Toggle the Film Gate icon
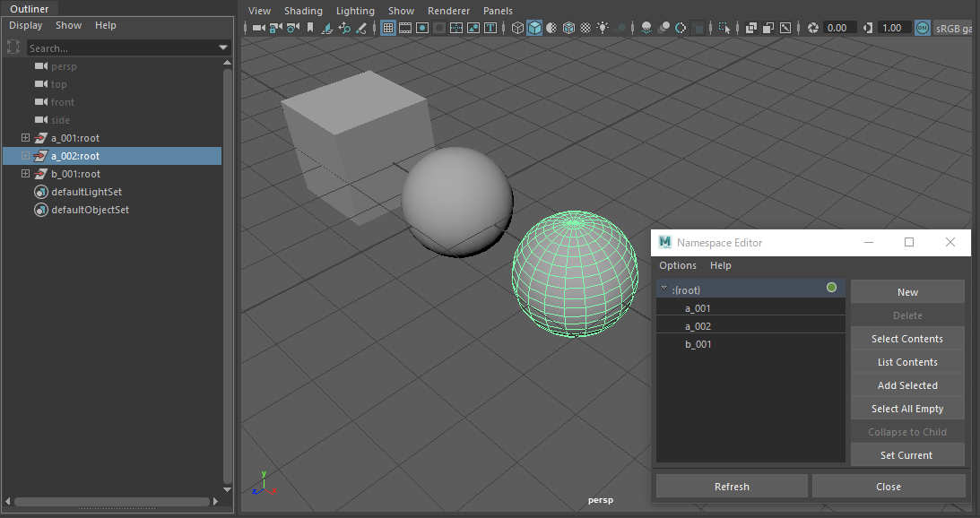The height and width of the screenshot is (518, 980). [x=405, y=28]
